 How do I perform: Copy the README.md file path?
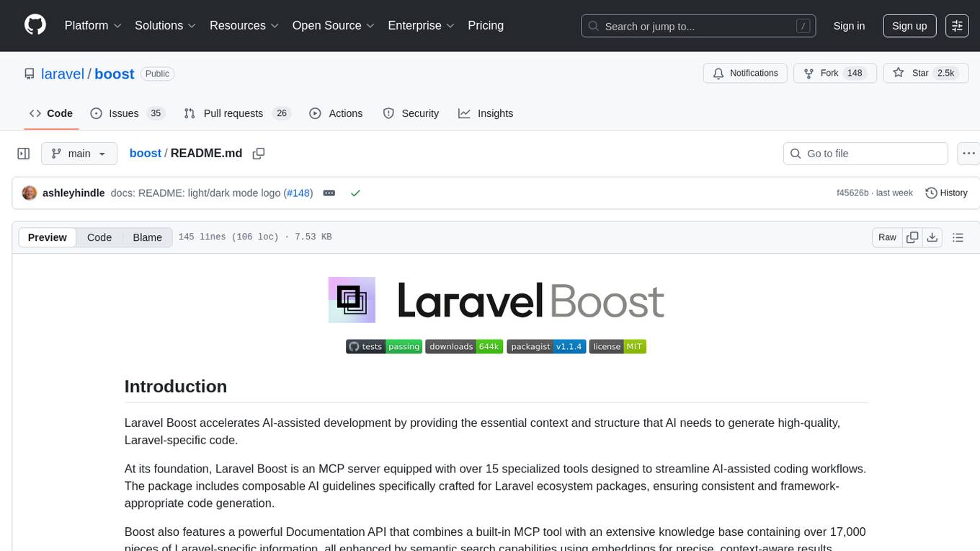pyautogui.click(x=259, y=154)
